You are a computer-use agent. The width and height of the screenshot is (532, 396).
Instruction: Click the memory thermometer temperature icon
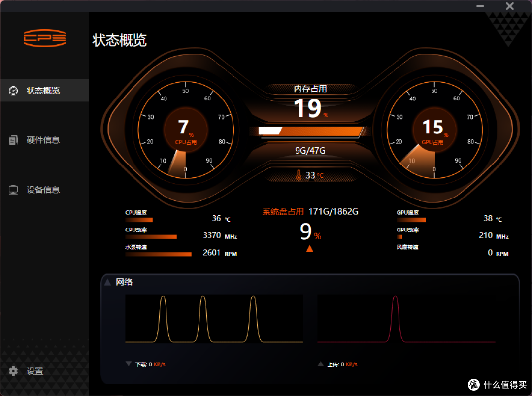pos(299,175)
